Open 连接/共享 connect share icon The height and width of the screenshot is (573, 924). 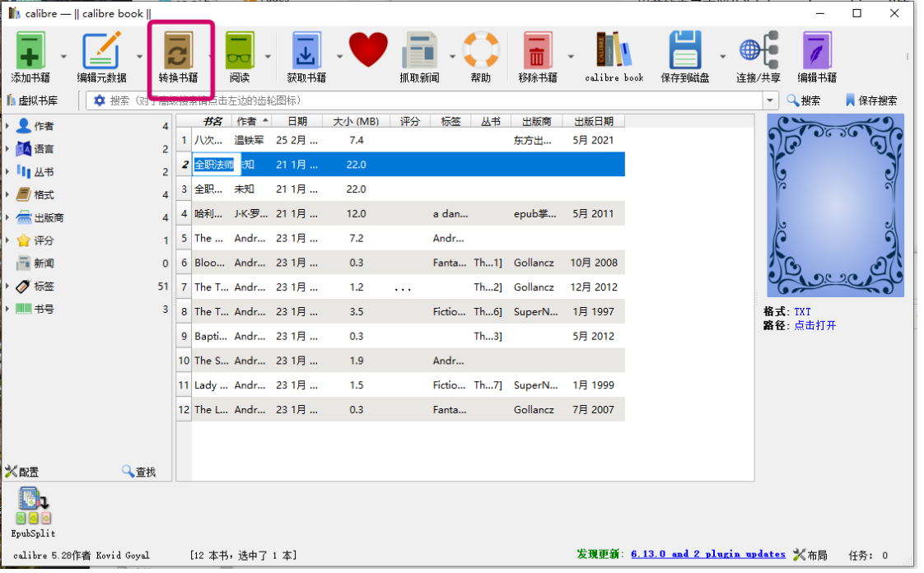tap(758, 57)
